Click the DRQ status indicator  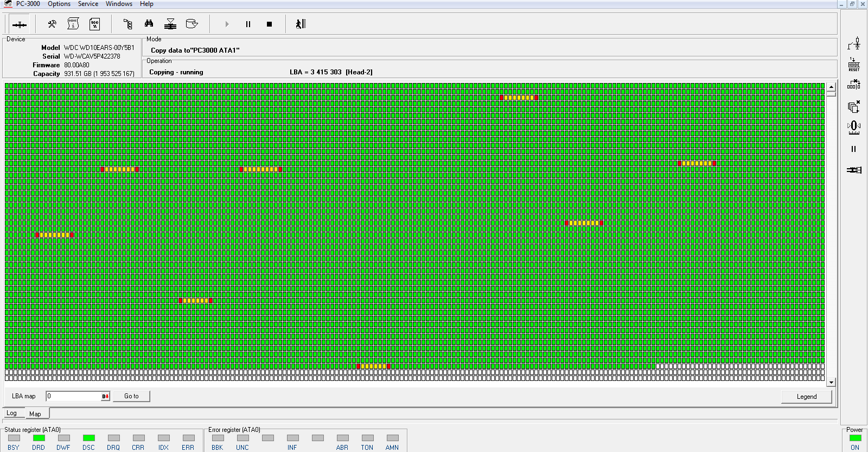click(x=113, y=438)
